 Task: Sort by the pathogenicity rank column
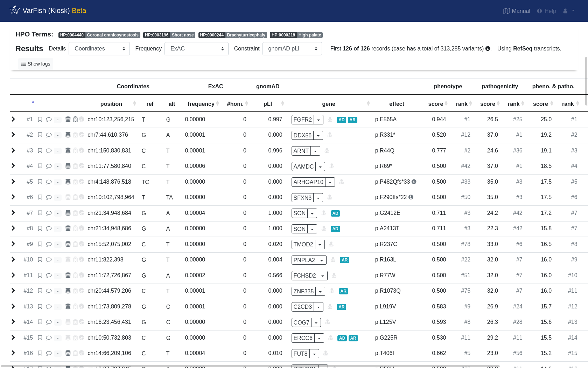click(x=516, y=104)
